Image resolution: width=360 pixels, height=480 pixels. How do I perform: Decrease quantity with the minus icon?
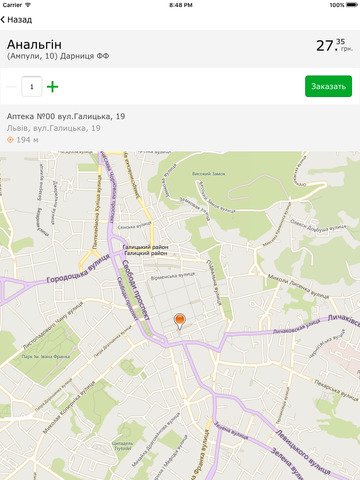pyautogui.click(x=11, y=87)
